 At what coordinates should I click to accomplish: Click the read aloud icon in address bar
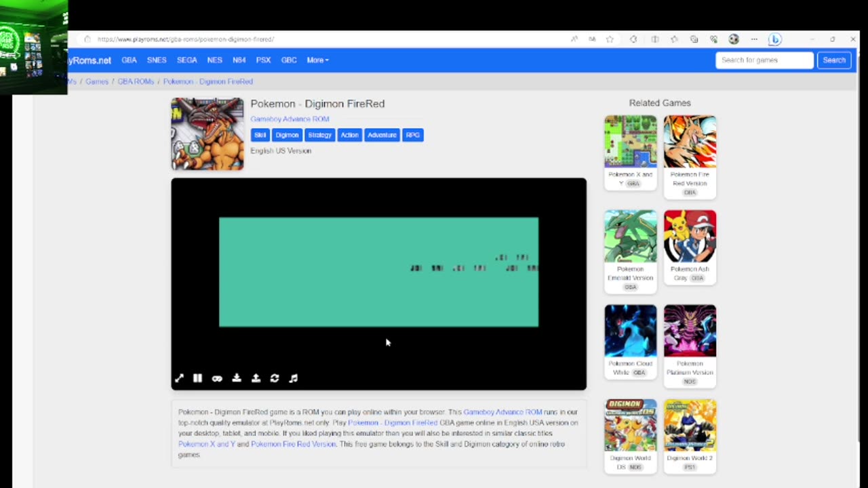pos(574,39)
